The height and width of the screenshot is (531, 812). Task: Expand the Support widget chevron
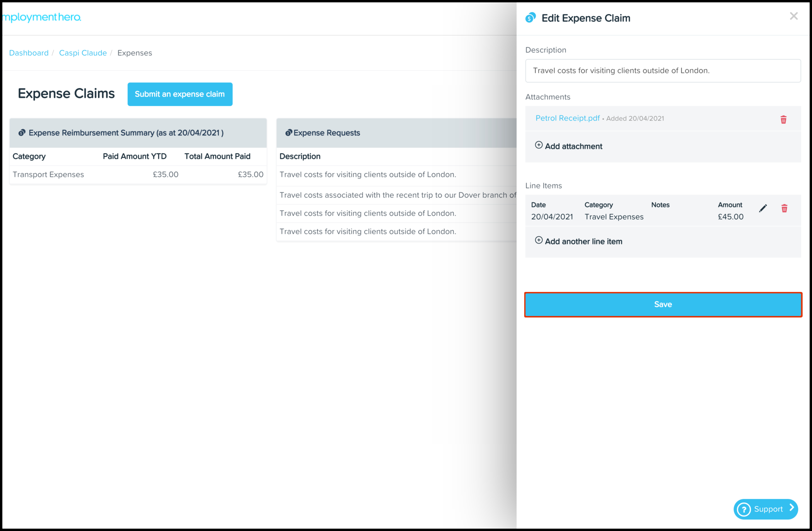pyautogui.click(x=792, y=508)
